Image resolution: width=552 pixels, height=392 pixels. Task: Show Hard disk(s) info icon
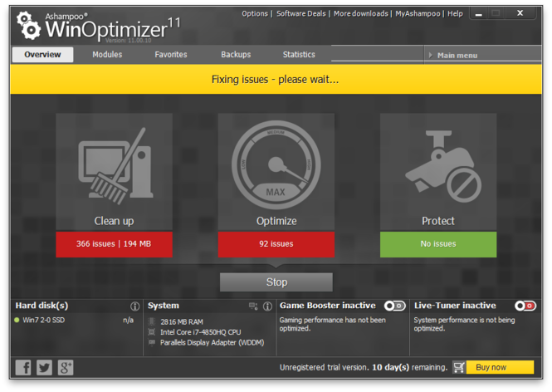[134, 306]
